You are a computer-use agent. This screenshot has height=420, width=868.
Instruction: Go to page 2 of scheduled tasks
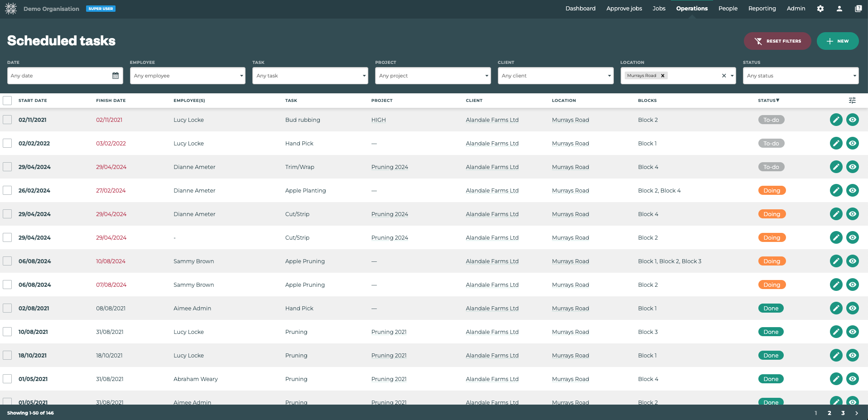[829, 413]
